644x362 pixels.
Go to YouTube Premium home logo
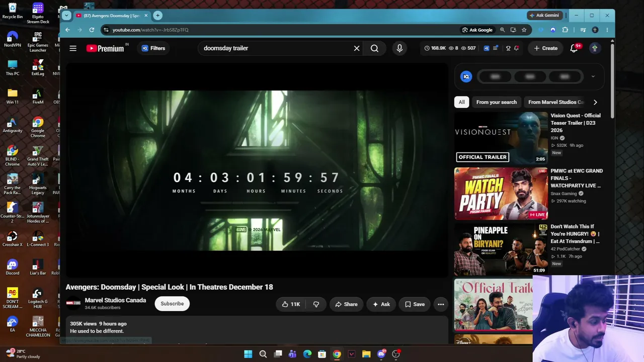click(105, 48)
